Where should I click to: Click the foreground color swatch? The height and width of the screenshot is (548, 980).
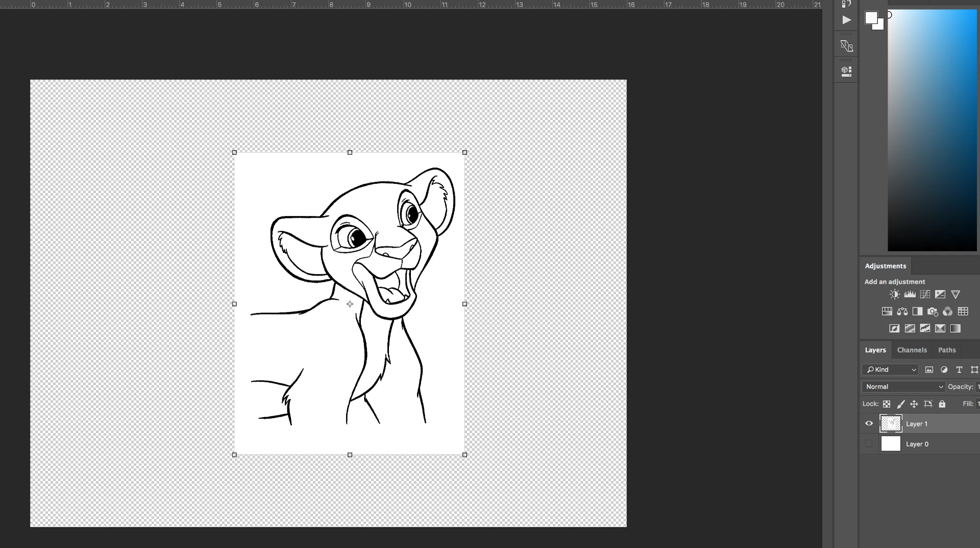tap(871, 17)
